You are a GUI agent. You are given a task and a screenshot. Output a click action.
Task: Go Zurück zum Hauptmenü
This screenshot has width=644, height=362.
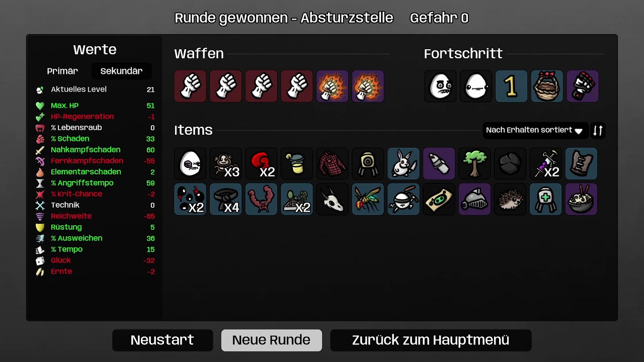click(x=431, y=340)
